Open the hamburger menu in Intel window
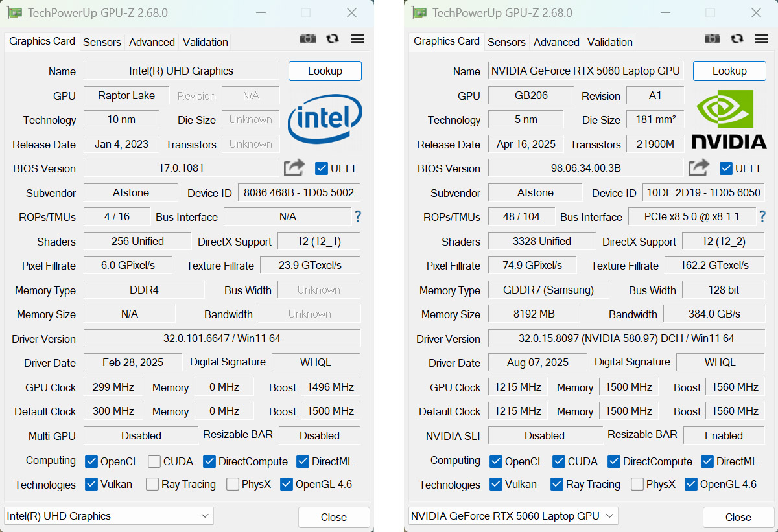This screenshot has width=778, height=532. (x=357, y=39)
